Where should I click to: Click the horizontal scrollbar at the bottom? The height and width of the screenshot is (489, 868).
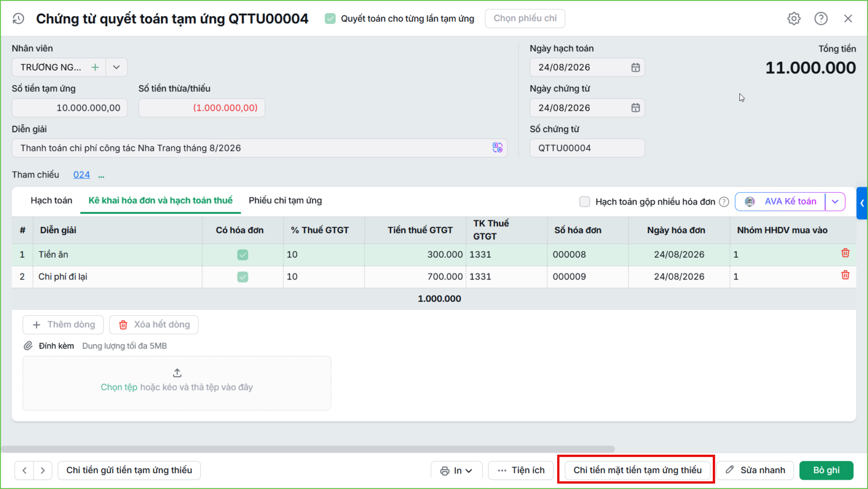click(308, 449)
